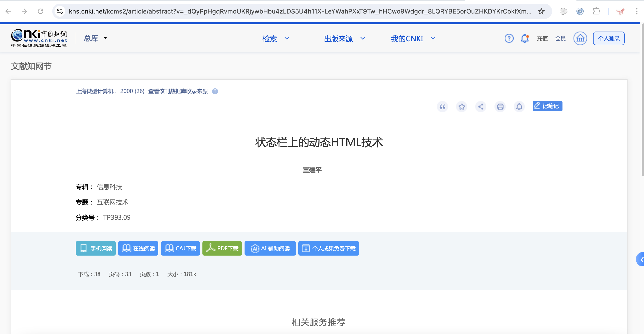Click the print icon

(500, 107)
